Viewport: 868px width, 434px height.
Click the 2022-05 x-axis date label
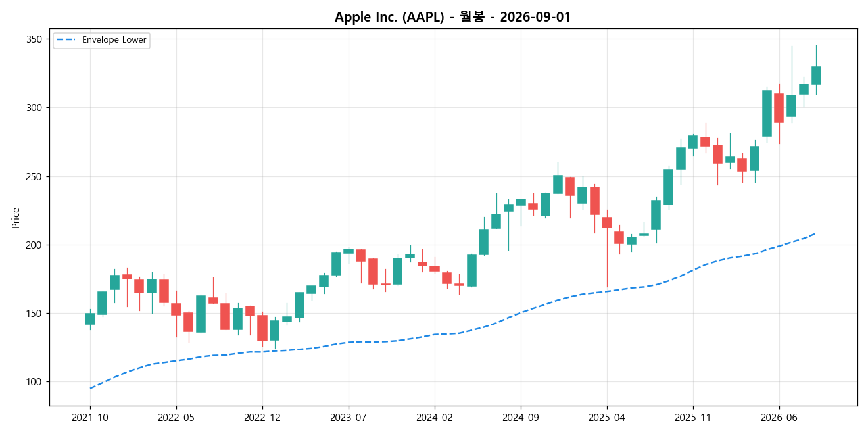tap(176, 417)
